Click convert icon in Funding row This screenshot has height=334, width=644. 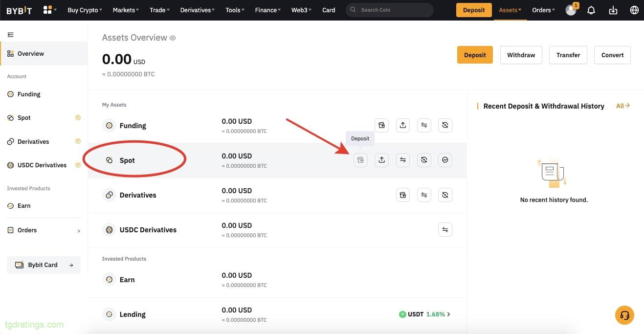pos(445,125)
